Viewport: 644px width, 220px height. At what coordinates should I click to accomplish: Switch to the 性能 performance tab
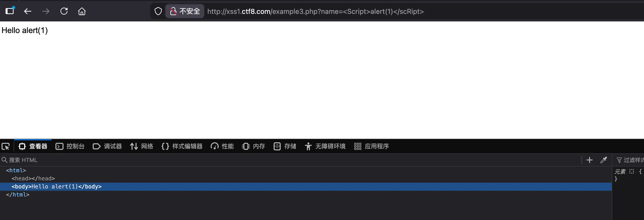222,146
